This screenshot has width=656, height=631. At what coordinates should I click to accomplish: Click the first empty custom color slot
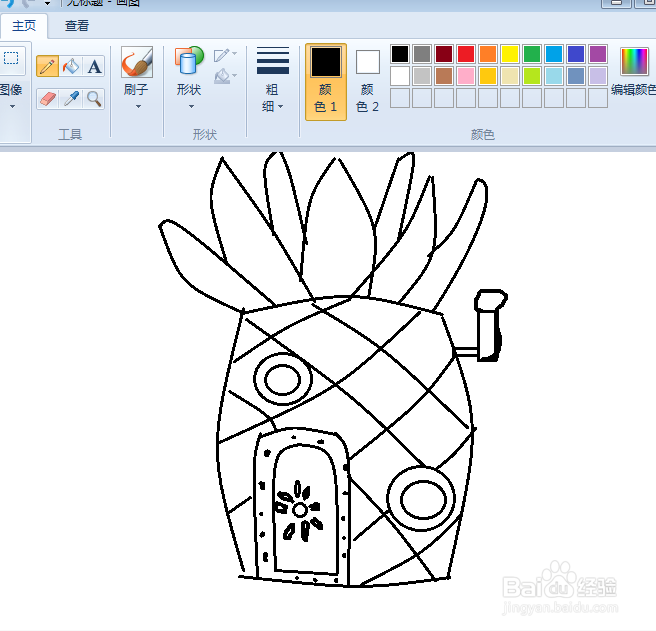[x=400, y=98]
